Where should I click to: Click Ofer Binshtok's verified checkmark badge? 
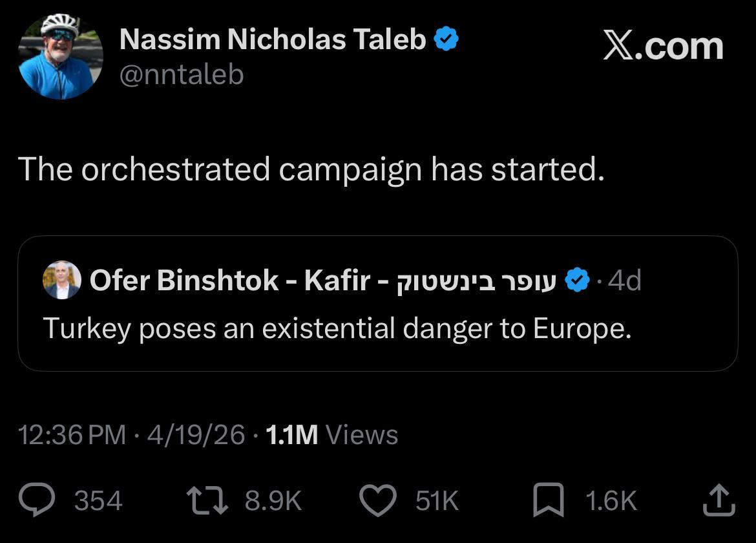click(x=577, y=281)
